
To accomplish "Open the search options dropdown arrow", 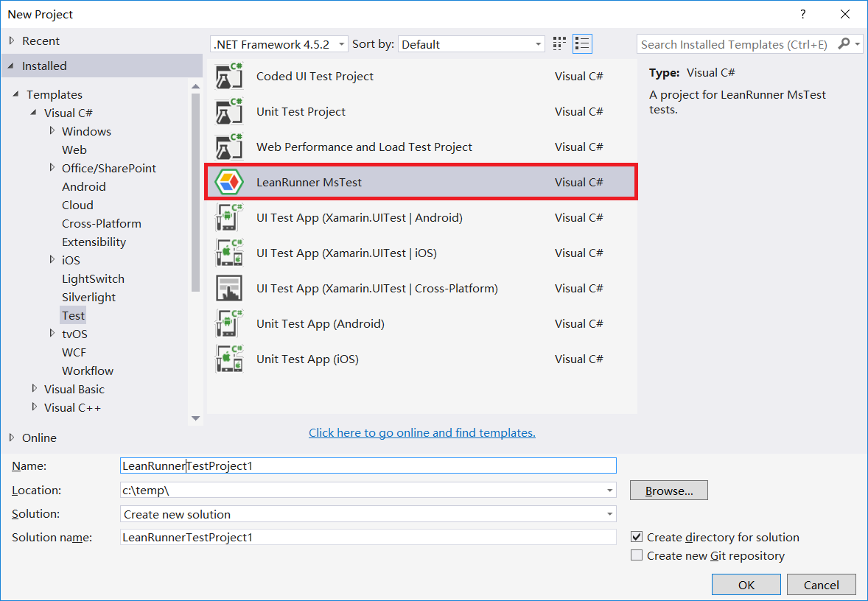I will (858, 43).
